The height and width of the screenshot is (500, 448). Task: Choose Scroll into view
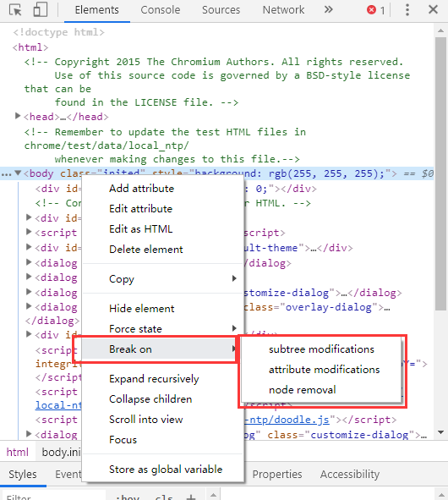tap(162, 420)
